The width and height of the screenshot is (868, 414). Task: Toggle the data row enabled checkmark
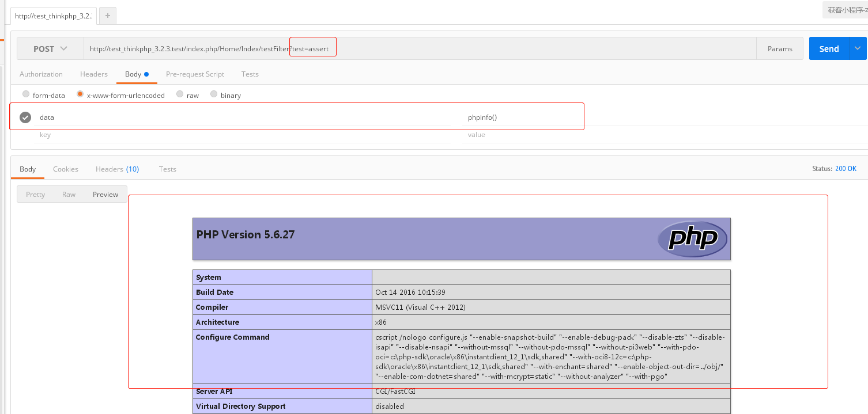pyautogui.click(x=25, y=117)
